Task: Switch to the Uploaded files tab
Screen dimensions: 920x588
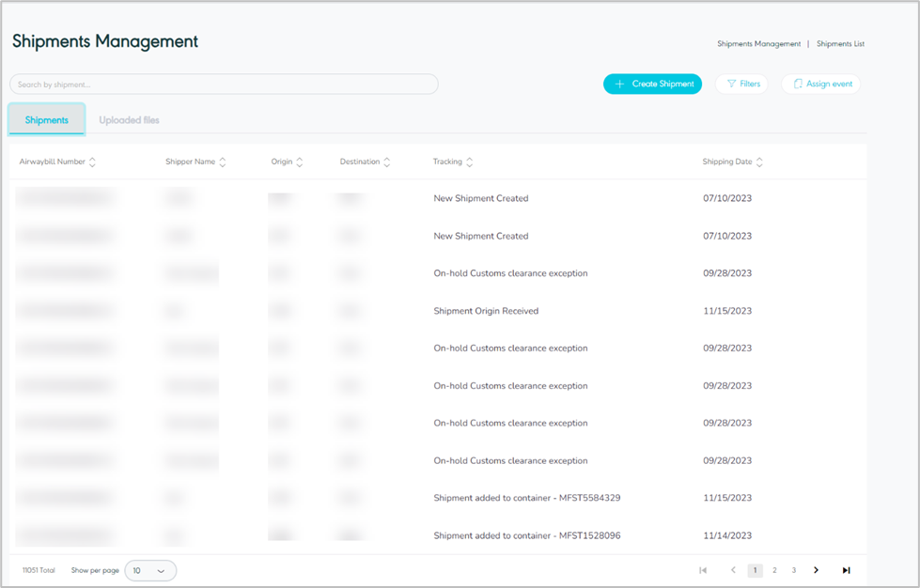Action: click(129, 120)
